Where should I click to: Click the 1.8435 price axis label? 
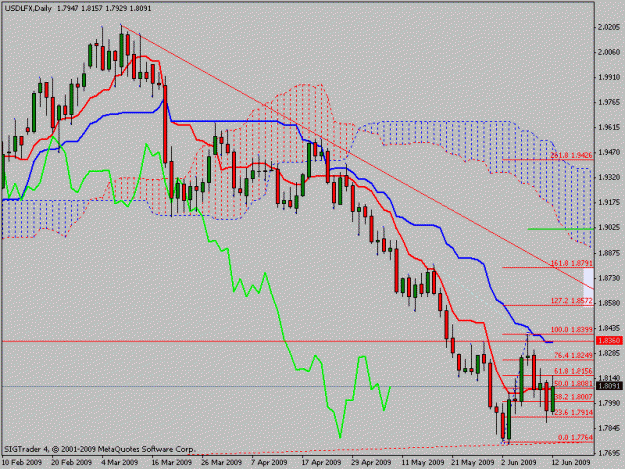tap(609, 328)
